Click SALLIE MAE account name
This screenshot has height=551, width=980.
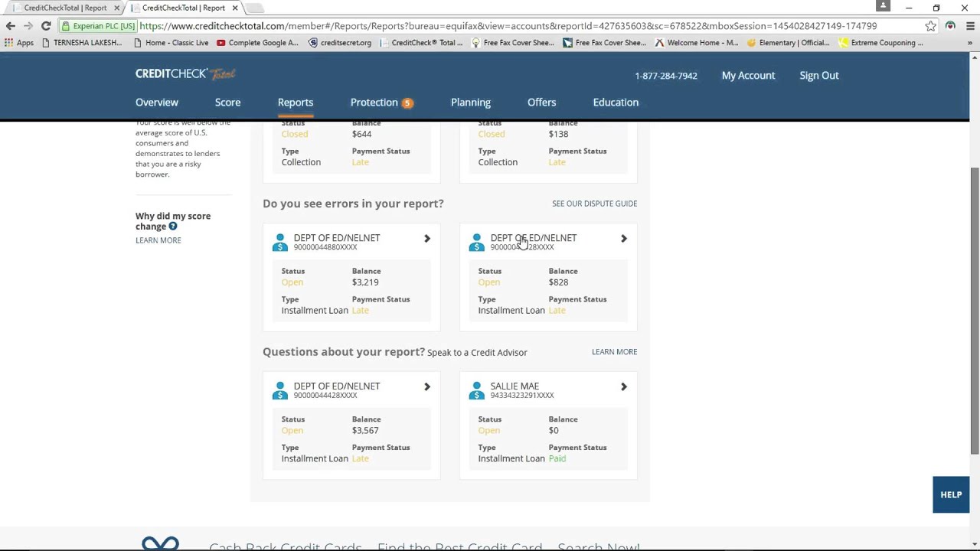514,386
